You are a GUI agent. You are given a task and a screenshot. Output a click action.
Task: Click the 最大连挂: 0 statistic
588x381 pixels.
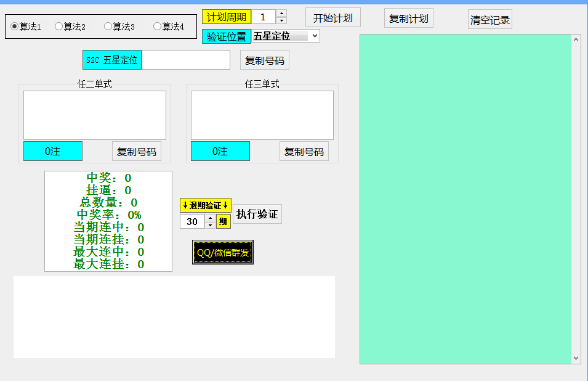109,264
